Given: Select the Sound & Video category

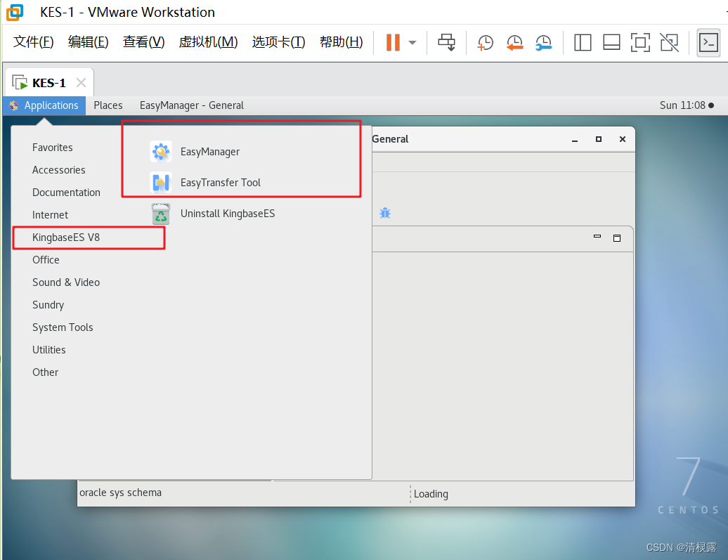Looking at the screenshot, I should pos(66,282).
